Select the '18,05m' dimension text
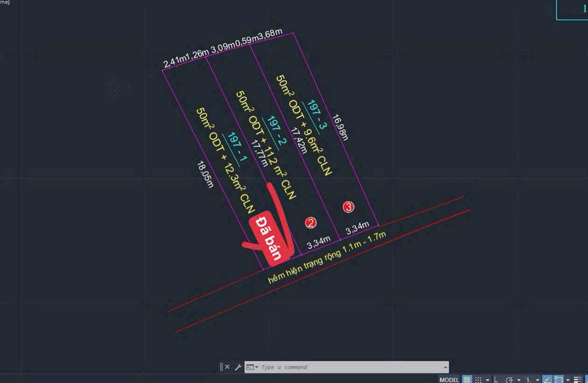 205,174
